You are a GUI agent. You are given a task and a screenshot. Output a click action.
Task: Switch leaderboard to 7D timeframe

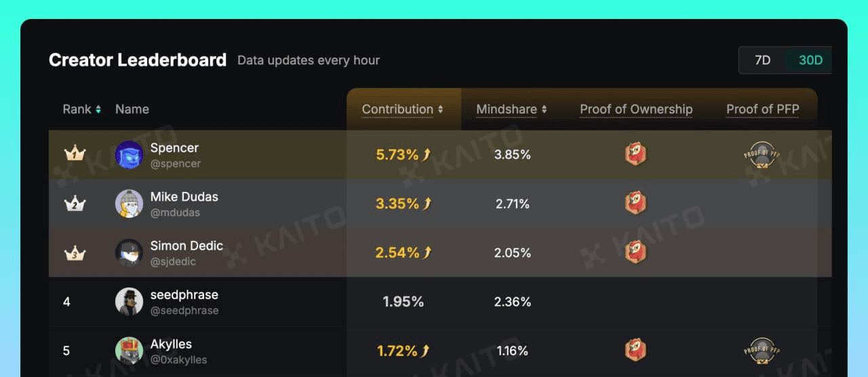pos(763,60)
